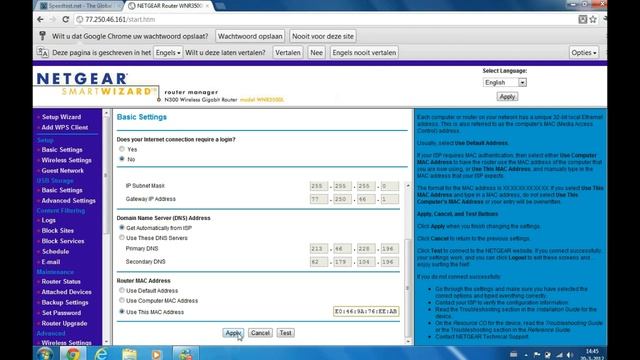Open Add WPS Client in the sidebar
Image resolution: width=640 pixels, height=360 pixels.
point(64,127)
